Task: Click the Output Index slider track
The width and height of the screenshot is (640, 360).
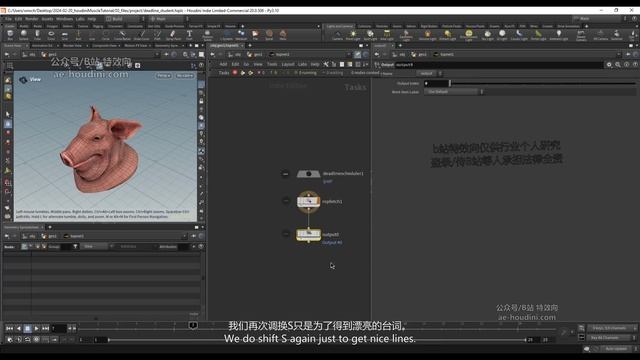Action: point(543,83)
